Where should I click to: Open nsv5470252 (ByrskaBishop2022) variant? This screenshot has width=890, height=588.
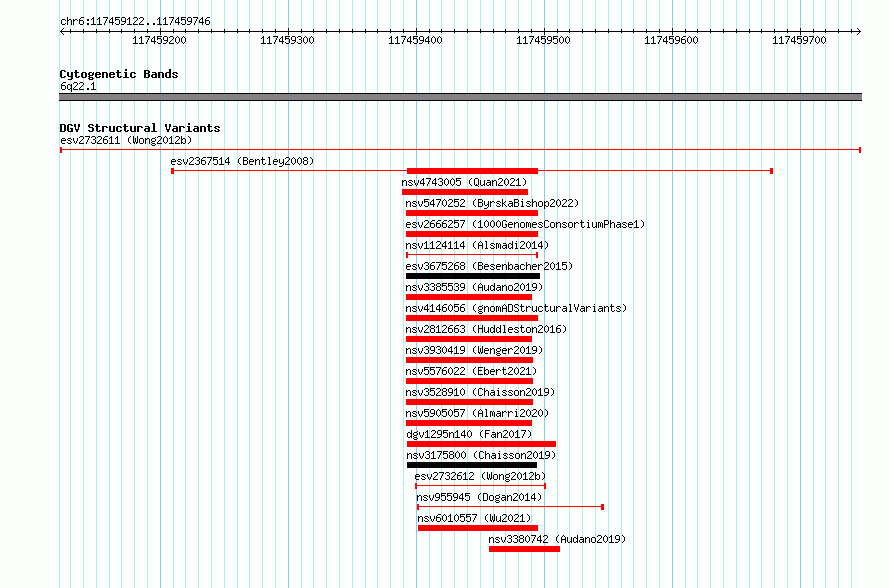coord(492,203)
